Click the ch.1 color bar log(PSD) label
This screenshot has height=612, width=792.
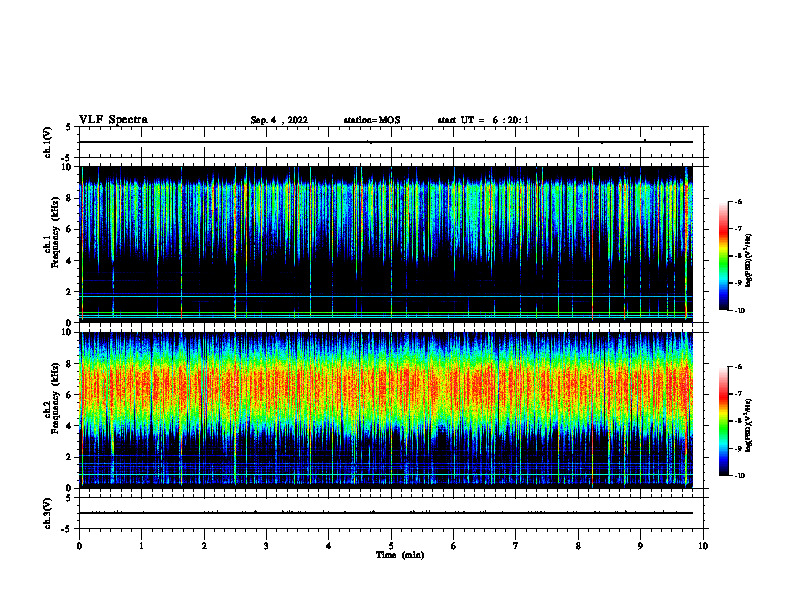pyautogui.click(x=749, y=260)
